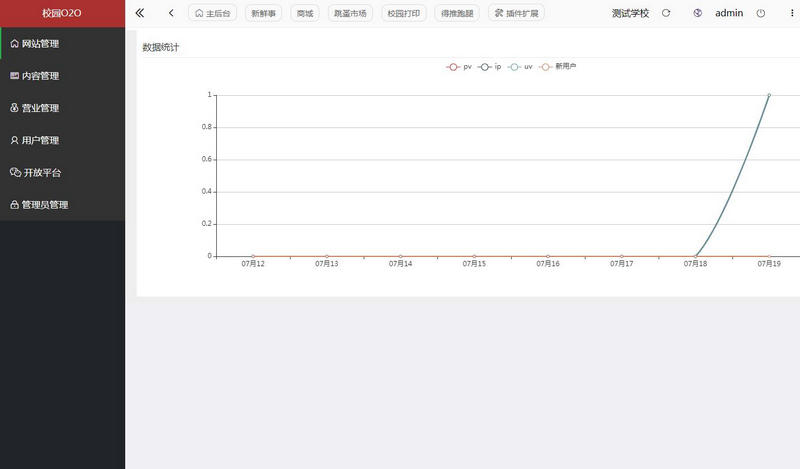800x469 pixels.
Task: Click the 07月15 axis label
Action: click(x=474, y=264)
